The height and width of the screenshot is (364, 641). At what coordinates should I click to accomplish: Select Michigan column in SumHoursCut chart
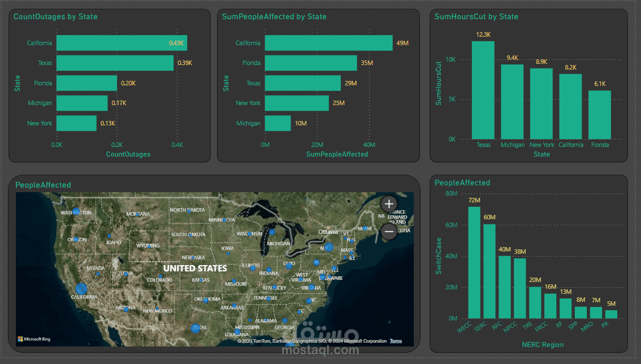click(x=512, y=102)
